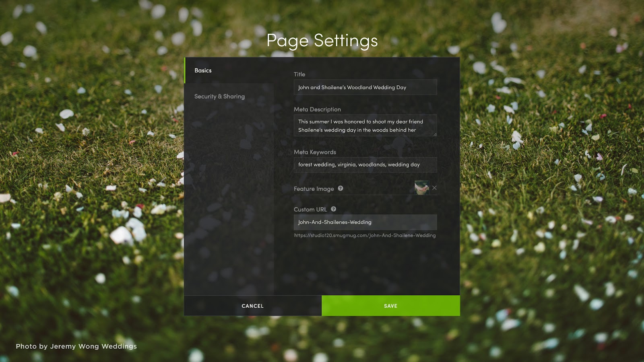Click the Meta Description resize handle corner

pyautogui.click(x=435, y=134)
